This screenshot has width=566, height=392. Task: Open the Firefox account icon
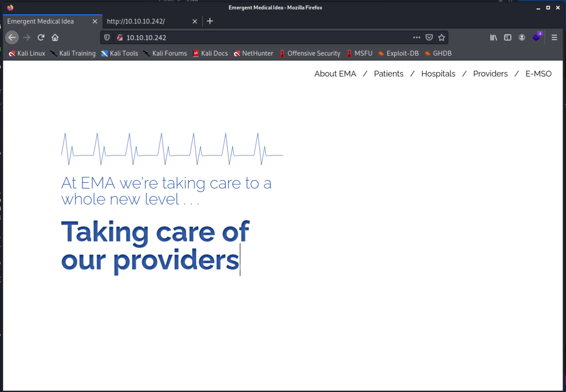coord(522,38)
